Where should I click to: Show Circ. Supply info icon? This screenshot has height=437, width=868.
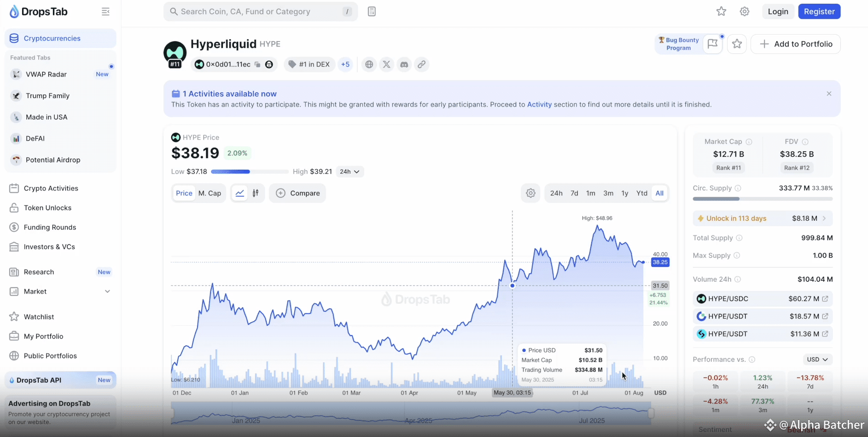click(738, 188)
